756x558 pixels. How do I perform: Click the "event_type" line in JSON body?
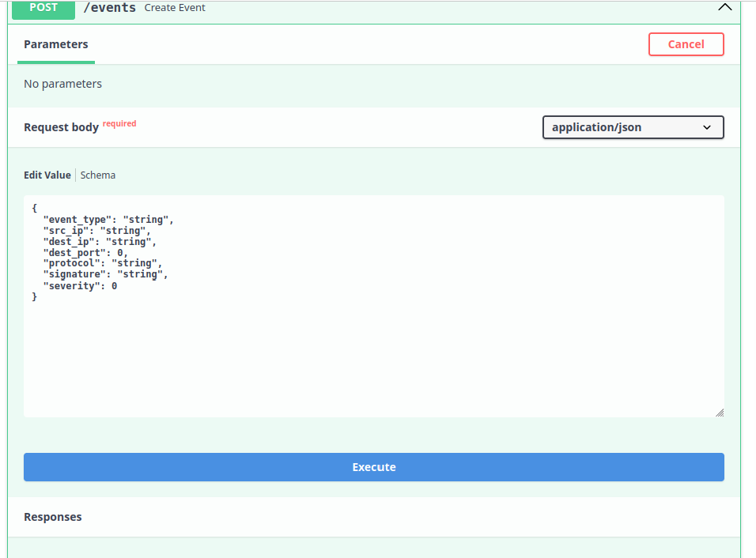point(108,220)
